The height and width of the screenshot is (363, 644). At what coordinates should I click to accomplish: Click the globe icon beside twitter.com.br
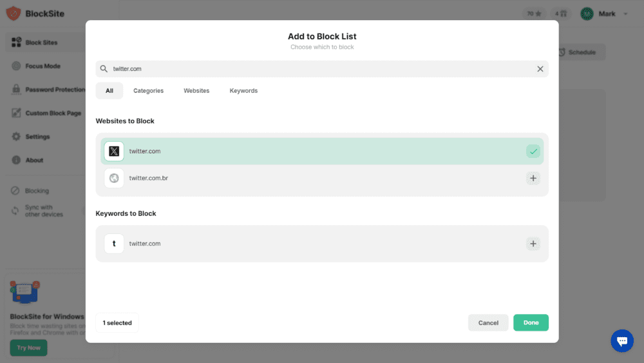[114, 178]
